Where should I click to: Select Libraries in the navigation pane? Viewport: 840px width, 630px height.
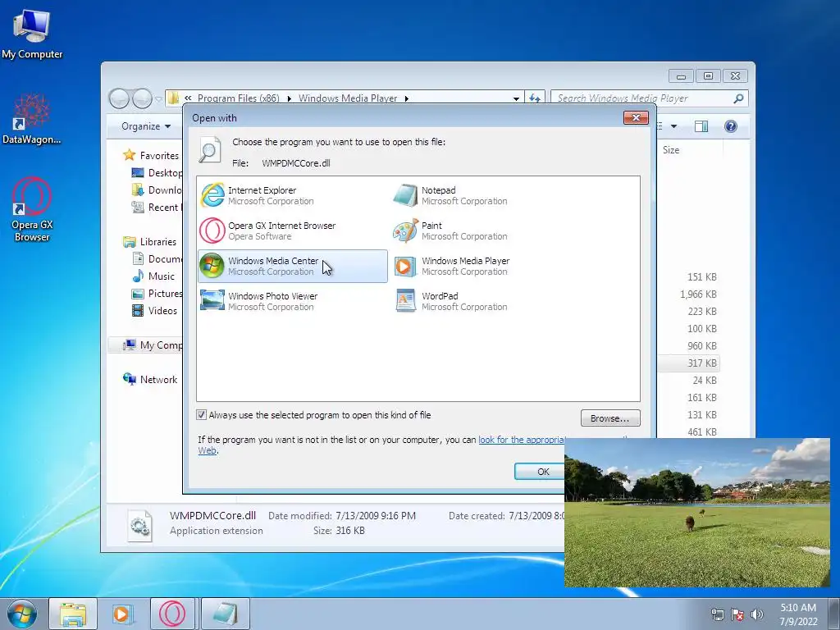click(x=150, y=242)
